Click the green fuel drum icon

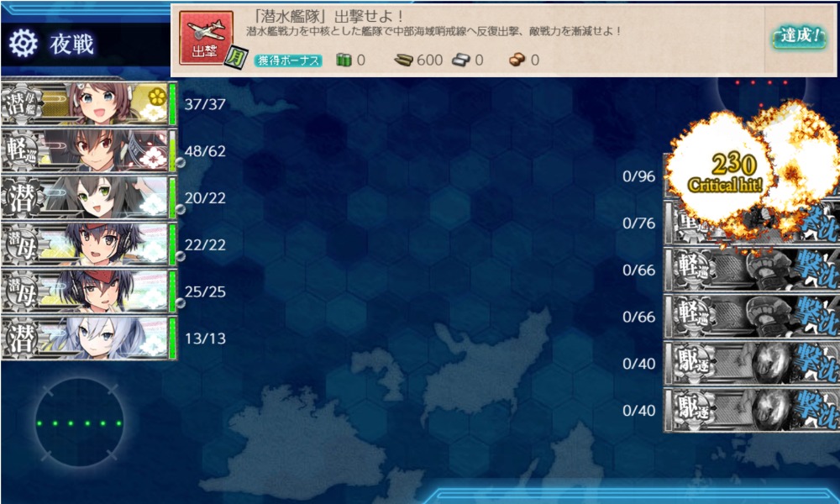click(344, 60)
